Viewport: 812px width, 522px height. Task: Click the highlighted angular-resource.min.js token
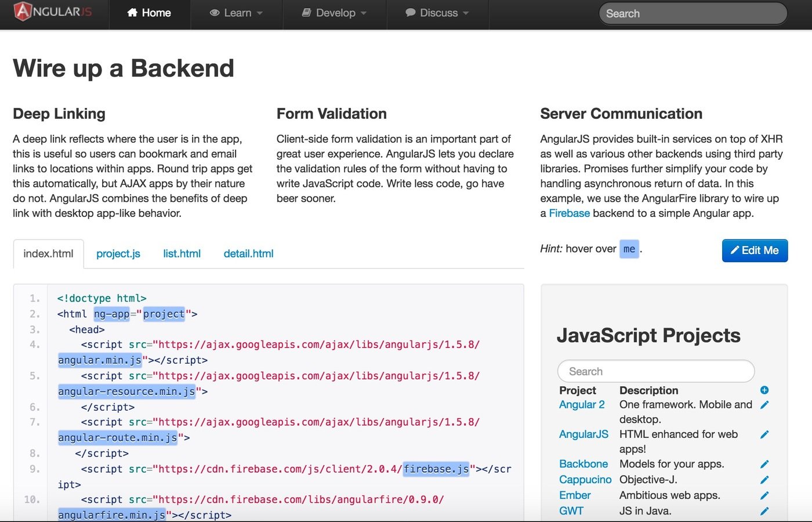(x=126, y=391)
